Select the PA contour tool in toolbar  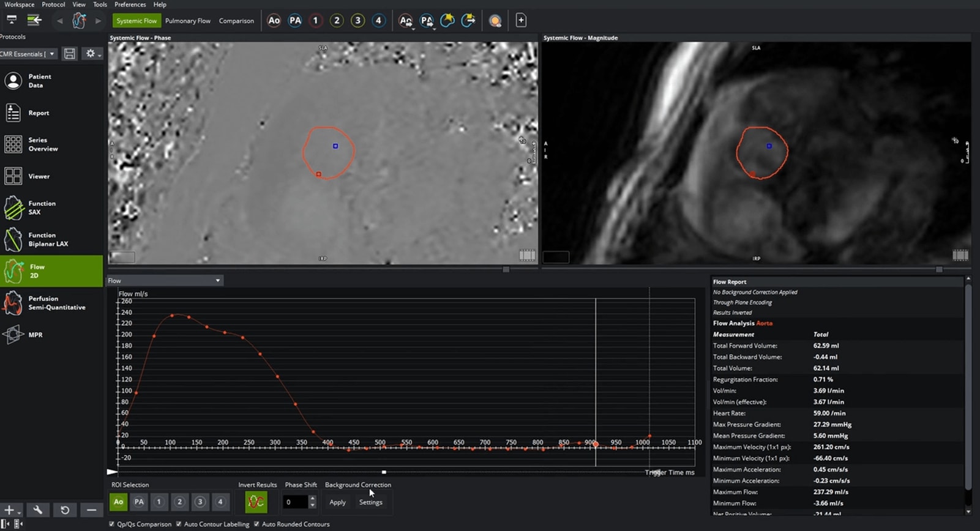[x=295, y=21]
